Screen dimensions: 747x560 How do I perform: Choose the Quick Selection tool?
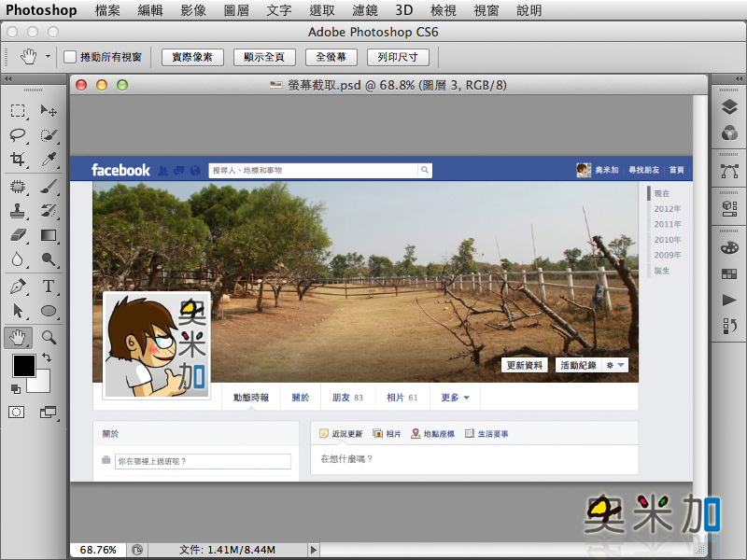[49, 134]
